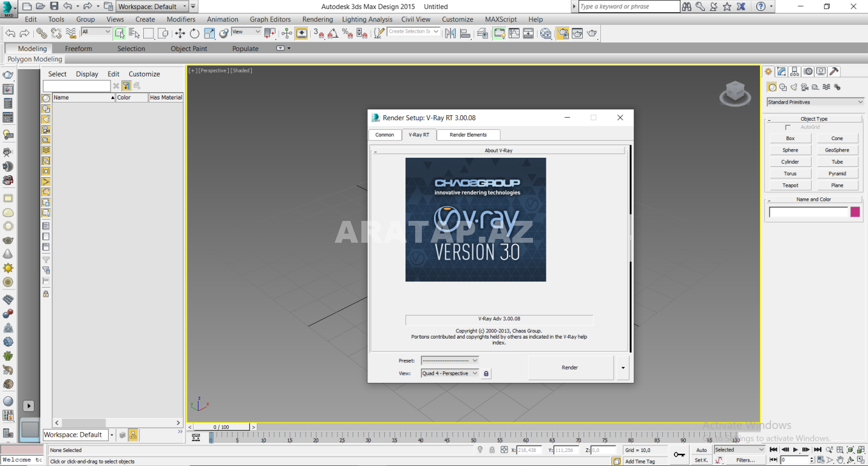868x466 pixels.
Task: Open the key filter Selected dropdown
Action: point(739,450)
